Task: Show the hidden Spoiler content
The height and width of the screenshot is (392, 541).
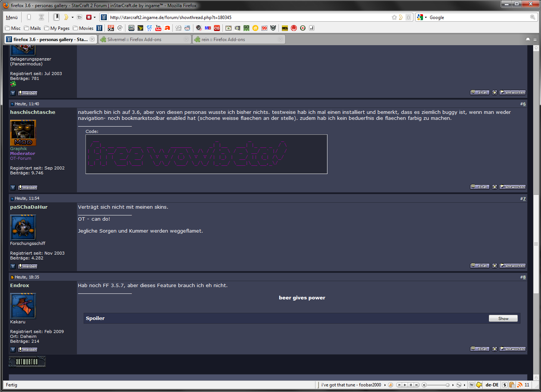Action: 503,318
